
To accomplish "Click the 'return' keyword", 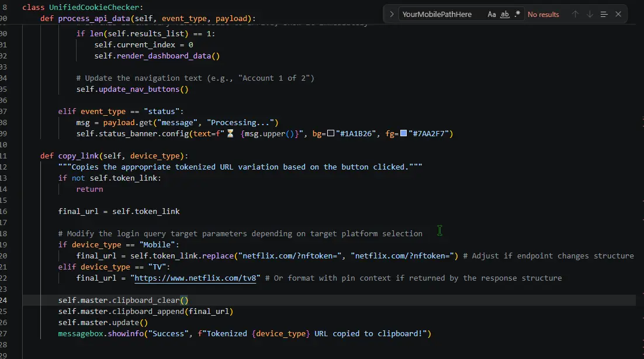I will [89, 189].
